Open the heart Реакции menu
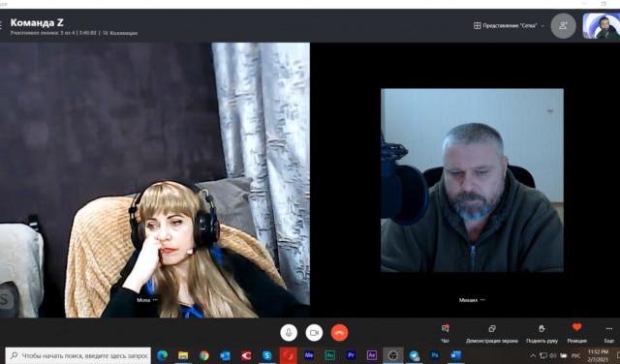The width and height of the screenshot is (620, 364). point(577,332)
